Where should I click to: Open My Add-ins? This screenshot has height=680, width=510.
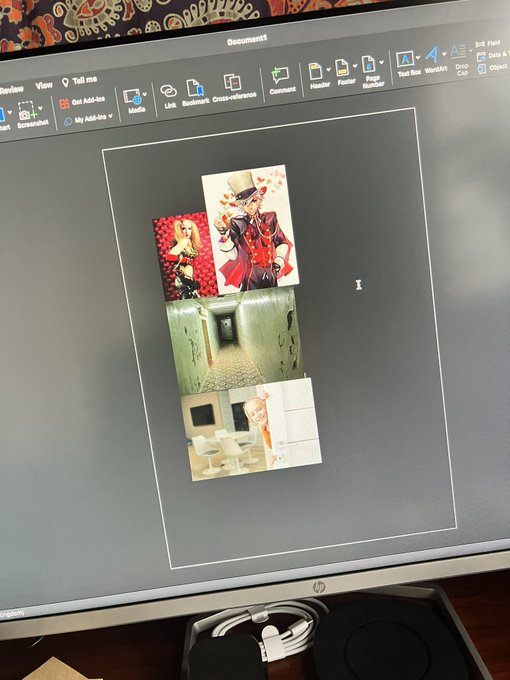point(88,119)
